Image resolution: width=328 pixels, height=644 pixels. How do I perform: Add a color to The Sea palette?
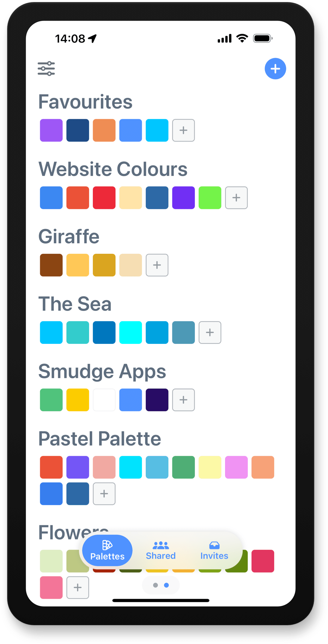point(210,332)
